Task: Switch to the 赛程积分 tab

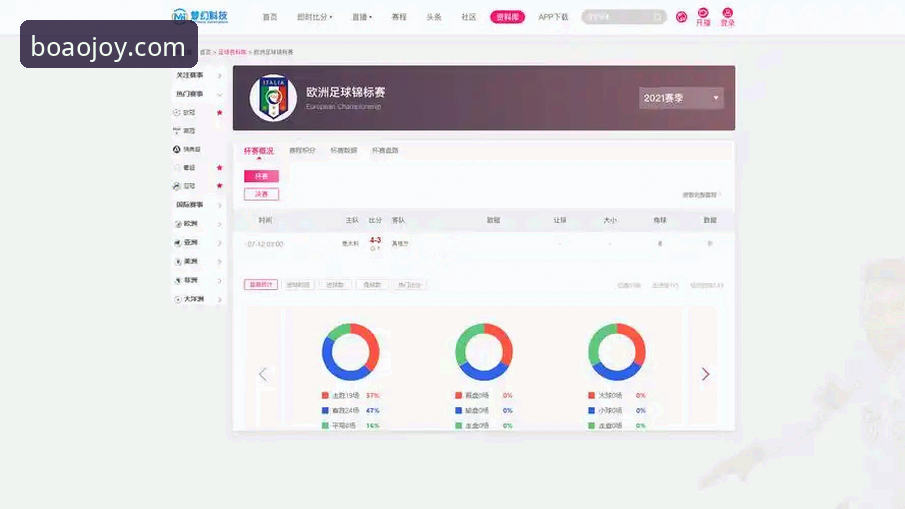Action: pos(302,151)
